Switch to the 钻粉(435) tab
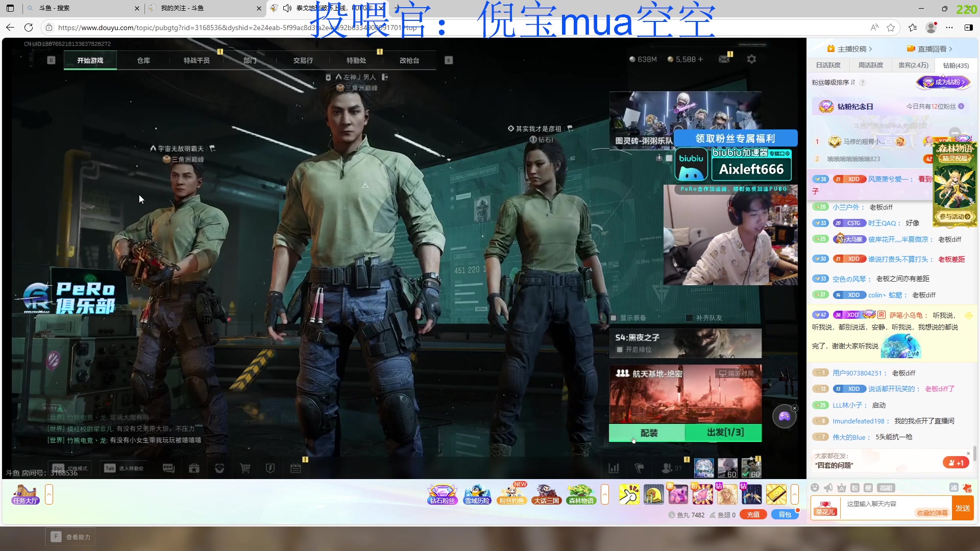980x551 pixels. (955, 65)
